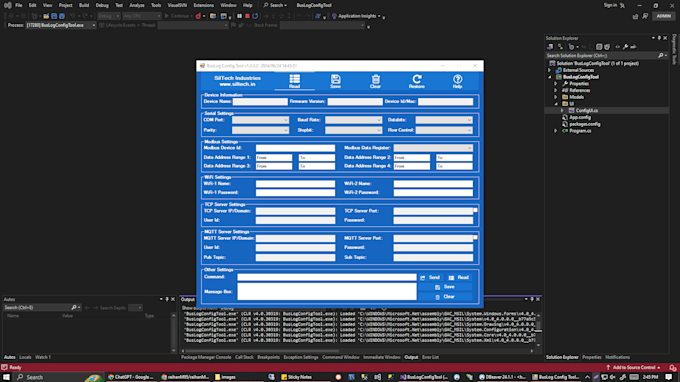The width and height of the screenshot is (680, 382).
Task: Click the Save floppy icon in toolbar
Action: tap(335, 81)
